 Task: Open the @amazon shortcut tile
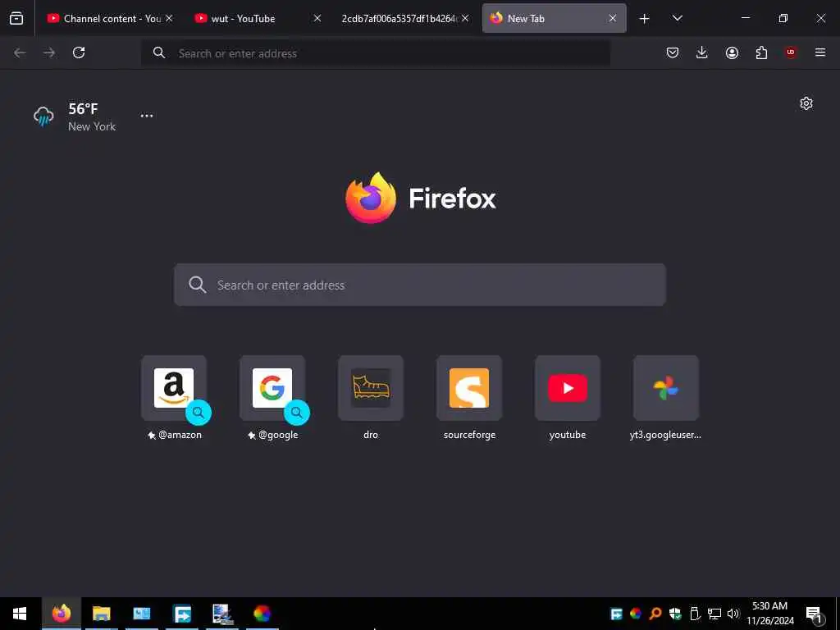pyautogui.click(x=174, y=388)
